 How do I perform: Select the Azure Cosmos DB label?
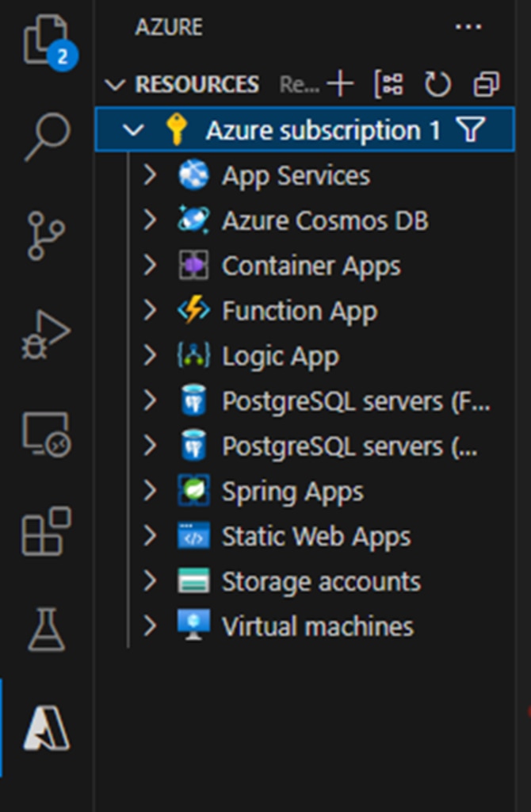(325, 220)
